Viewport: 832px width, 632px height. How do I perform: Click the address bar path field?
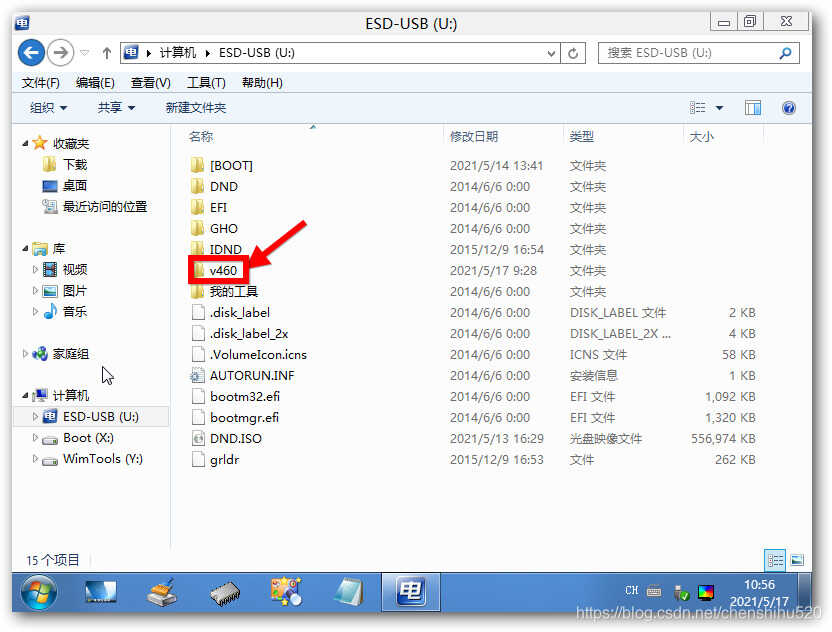click(340, 53)
